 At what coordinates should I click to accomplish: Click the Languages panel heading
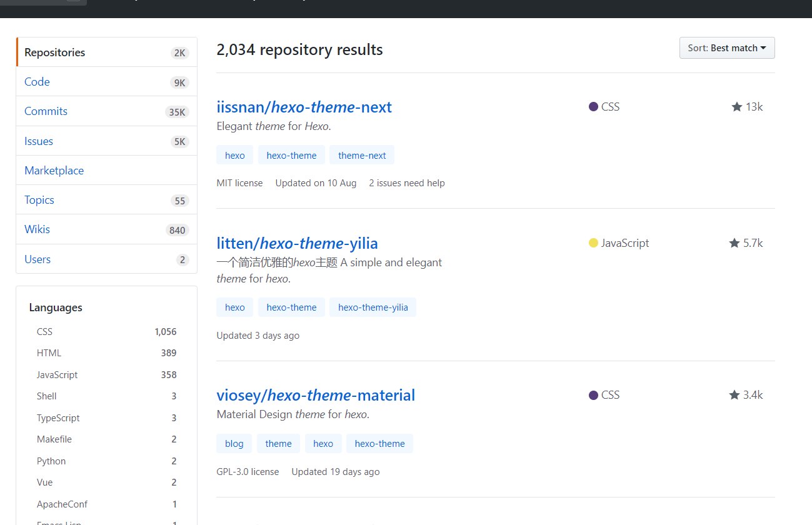[x=56, y=307]
